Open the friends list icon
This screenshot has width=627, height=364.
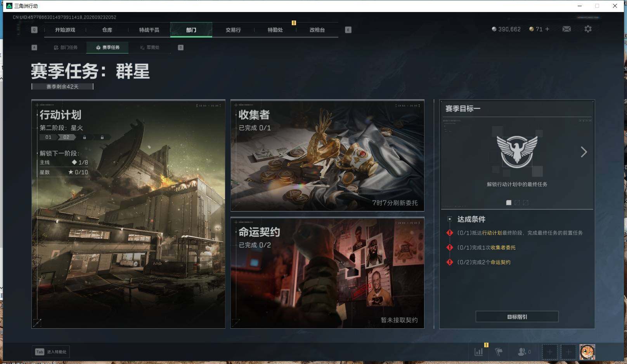click(x=522, y=352)
